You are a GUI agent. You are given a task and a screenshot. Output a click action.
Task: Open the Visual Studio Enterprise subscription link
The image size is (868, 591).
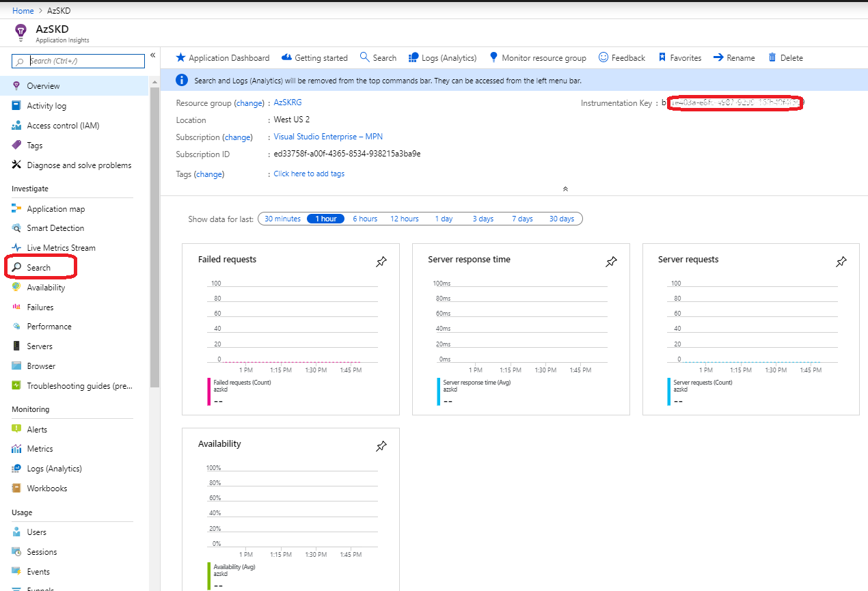coord(328,137)
